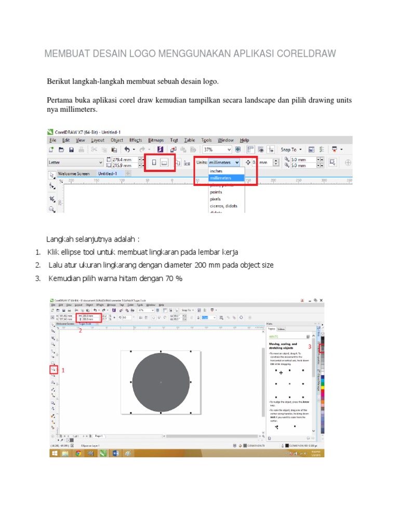The width and height of the screenshot is (399, 532).
Task: Click the nudge distance spinner arrows
Action: click(276, 163)
